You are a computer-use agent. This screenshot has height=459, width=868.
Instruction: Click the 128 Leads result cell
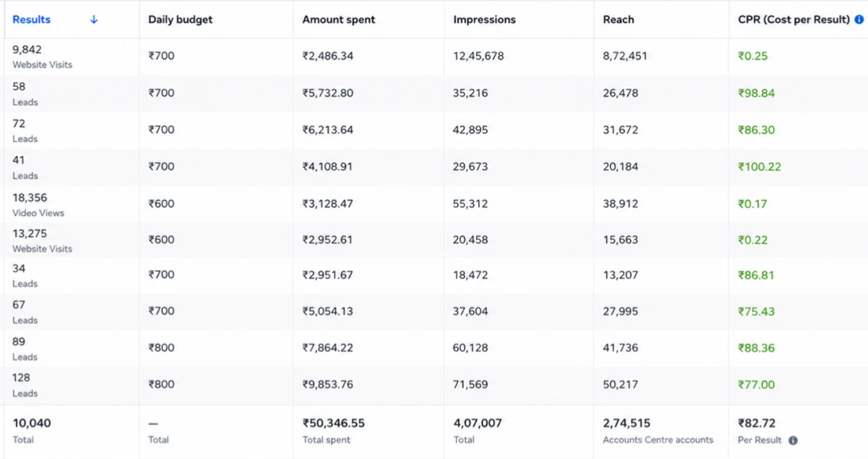pos(25,385)
